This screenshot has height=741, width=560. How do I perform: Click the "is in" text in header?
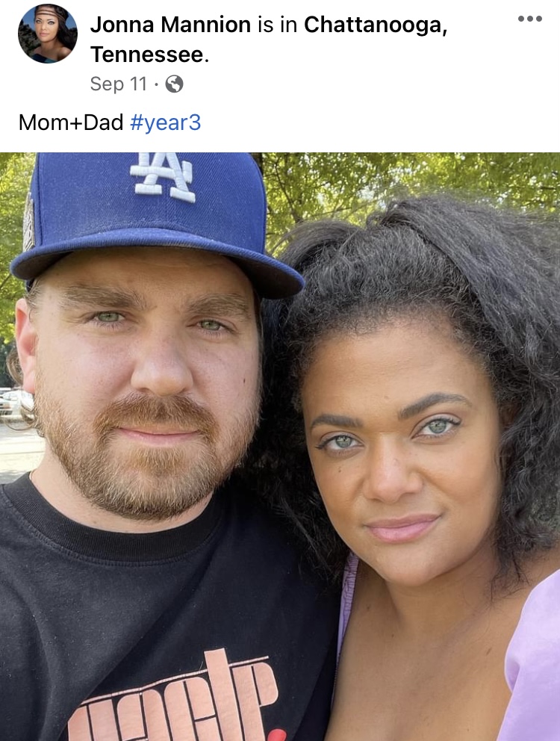coord(277,25)
